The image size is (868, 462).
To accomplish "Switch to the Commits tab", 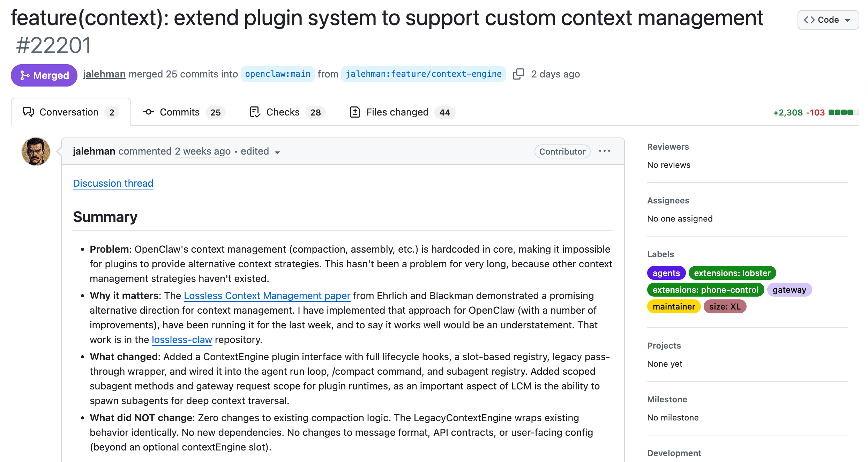I will tap(184, 112).
